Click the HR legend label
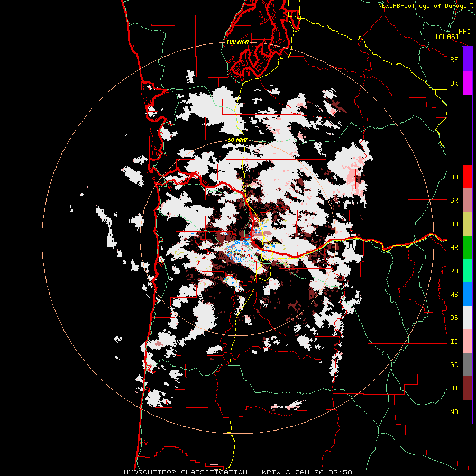This screenshot has height=476, width=476. (x=454, y=248)
